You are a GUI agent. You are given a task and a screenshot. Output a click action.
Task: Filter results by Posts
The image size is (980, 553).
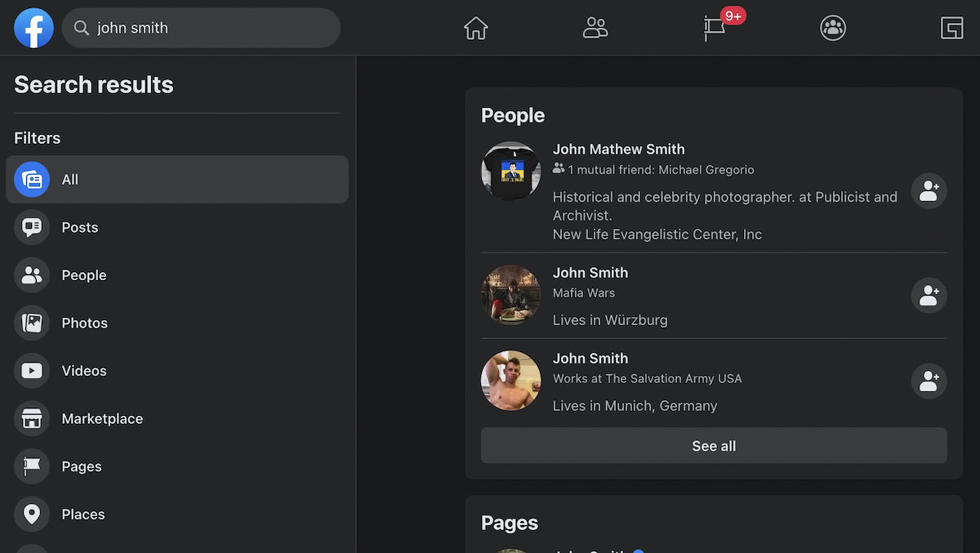(80, 228)
